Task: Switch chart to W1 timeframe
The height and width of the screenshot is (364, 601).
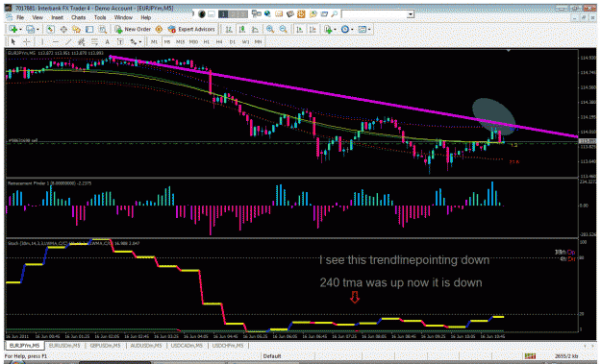Action: tap(246, 41)
